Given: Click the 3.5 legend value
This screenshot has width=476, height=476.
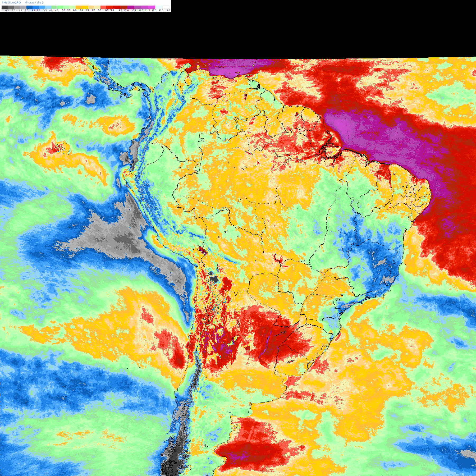Looking at the screenshot, I should (x=45, y=10).
